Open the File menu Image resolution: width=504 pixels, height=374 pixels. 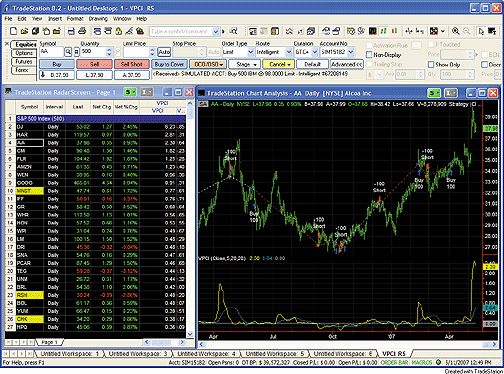pyautogui.click(x=8, y=19)
